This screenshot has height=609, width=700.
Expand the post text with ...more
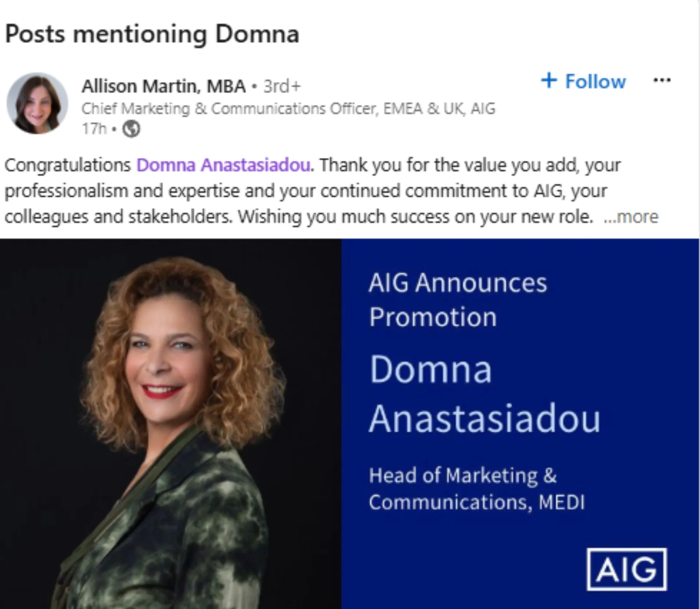pyautogui.click(x=631, y=217)
